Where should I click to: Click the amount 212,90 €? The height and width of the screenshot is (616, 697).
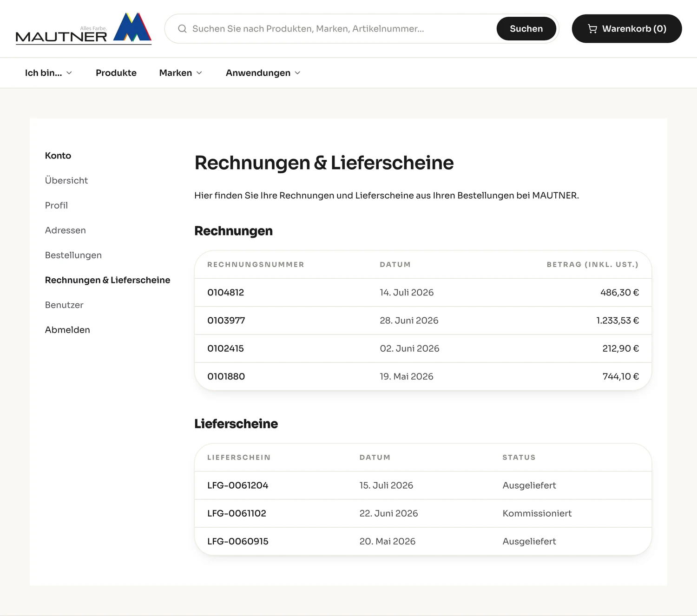621,348
